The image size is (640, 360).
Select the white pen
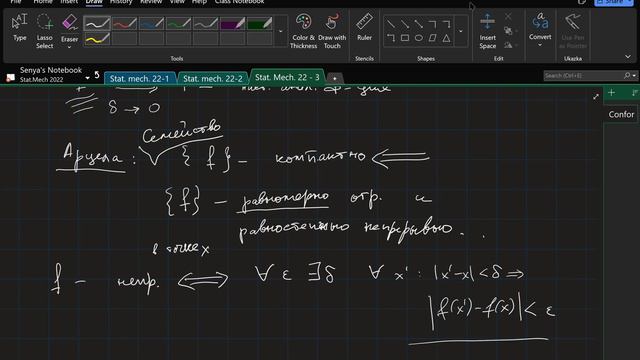[97, 23]
